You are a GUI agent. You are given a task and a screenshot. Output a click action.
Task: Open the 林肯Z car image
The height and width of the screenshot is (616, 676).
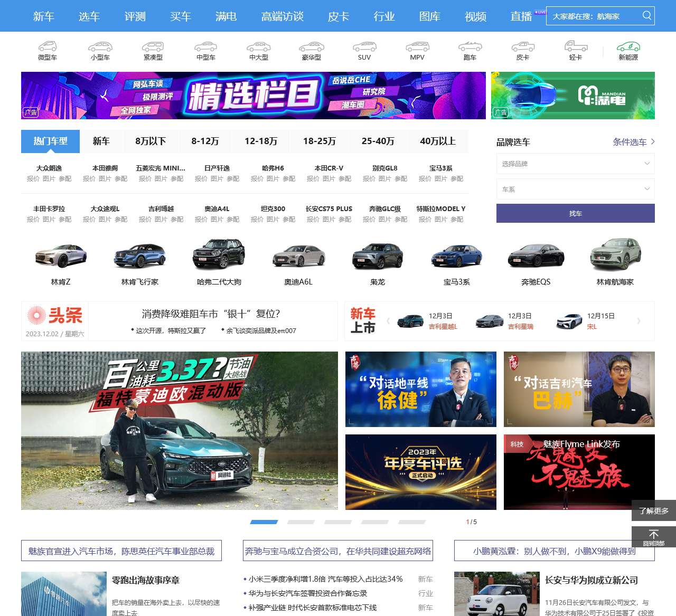(61, 256)
